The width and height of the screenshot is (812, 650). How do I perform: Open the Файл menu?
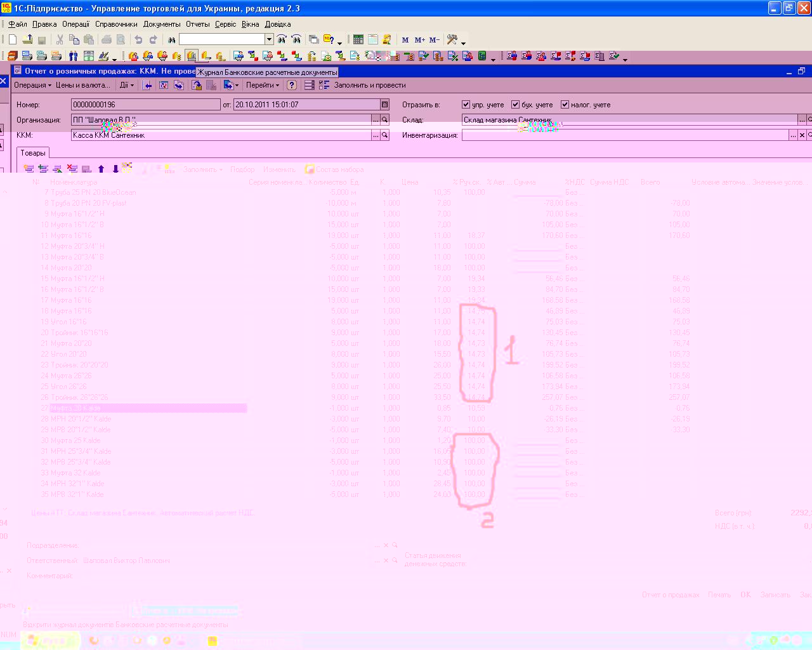[x=18, y=24]
